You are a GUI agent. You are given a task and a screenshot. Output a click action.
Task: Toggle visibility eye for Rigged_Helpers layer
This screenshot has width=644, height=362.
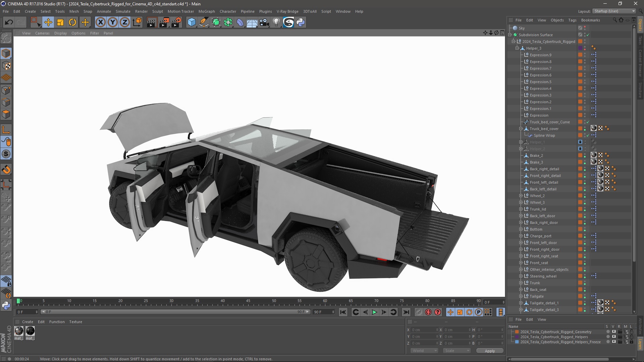pyautogui.click(x=614, y=337)
